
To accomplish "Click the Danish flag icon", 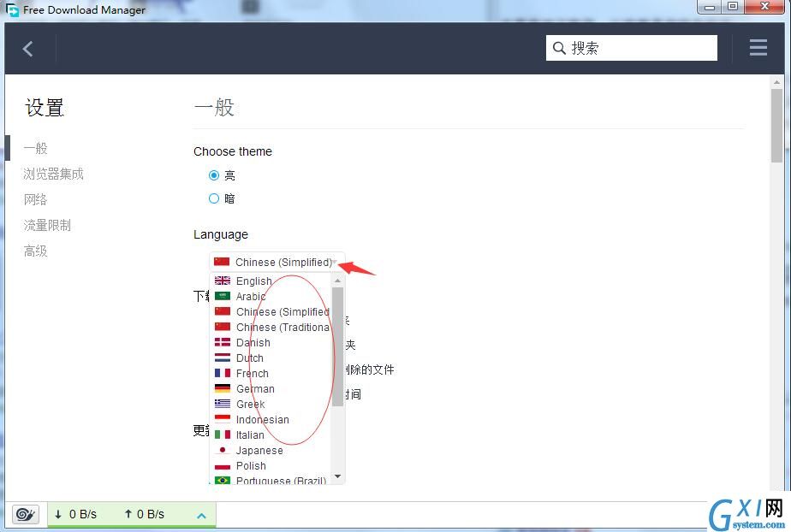I will (x=222, y=342).
